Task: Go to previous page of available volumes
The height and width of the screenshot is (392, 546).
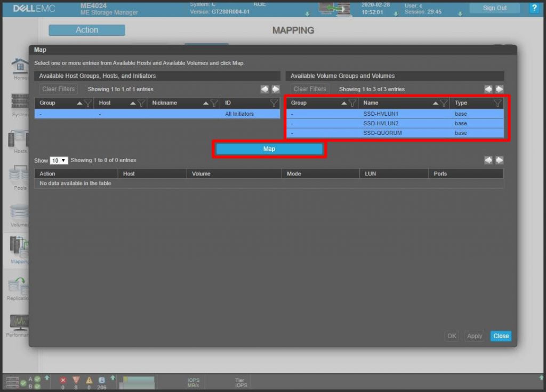Action: [x=488, y=89]
